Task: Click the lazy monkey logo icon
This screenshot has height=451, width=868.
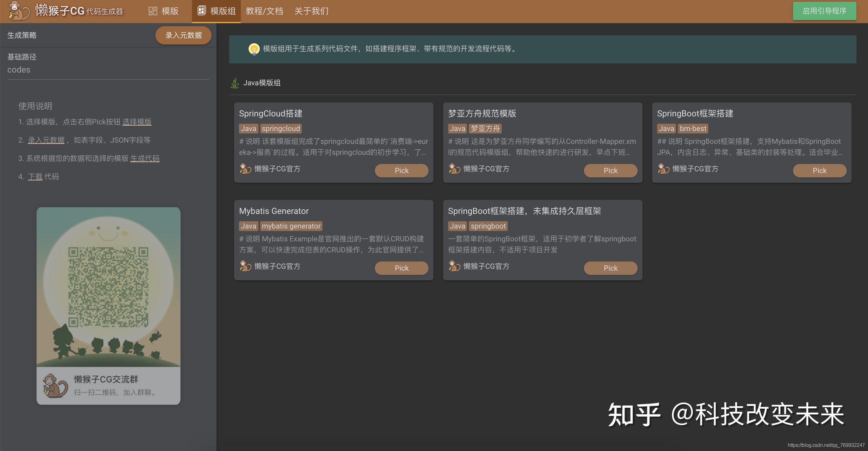Action: pos(19,11)
